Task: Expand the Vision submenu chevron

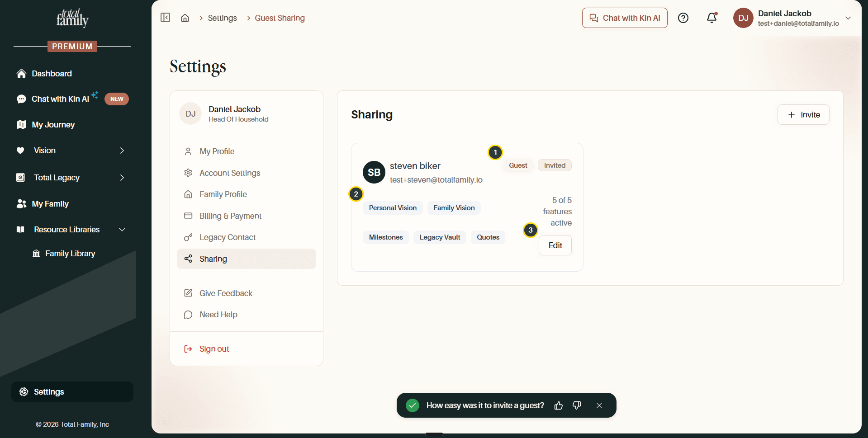Action: (x=122, y=151)
